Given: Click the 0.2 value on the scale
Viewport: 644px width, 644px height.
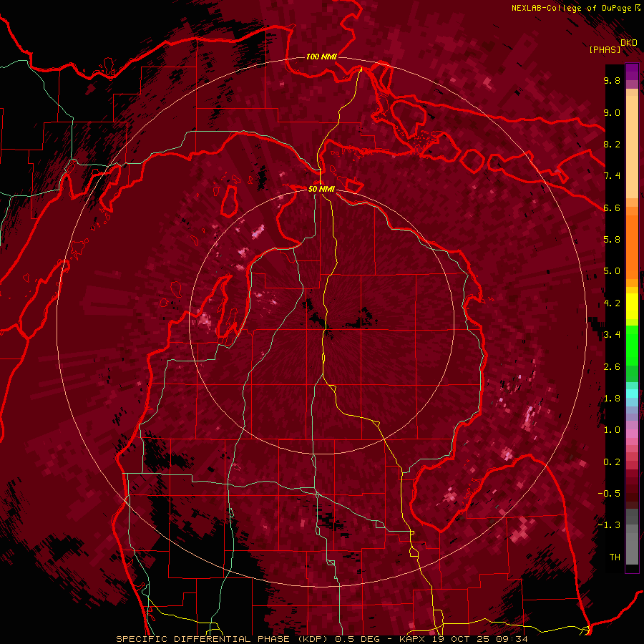Looking at the screenshot, I should pyautogui.click(x=612, y=462).
